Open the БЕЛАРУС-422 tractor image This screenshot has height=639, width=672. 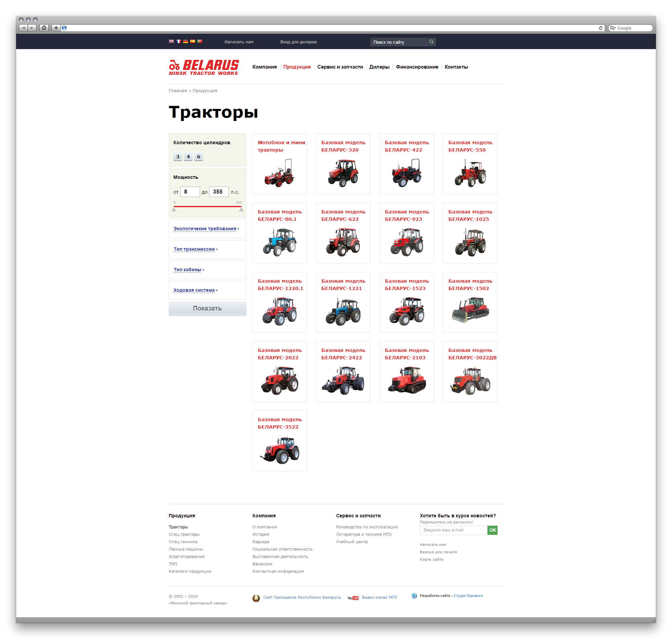(407, 173)
